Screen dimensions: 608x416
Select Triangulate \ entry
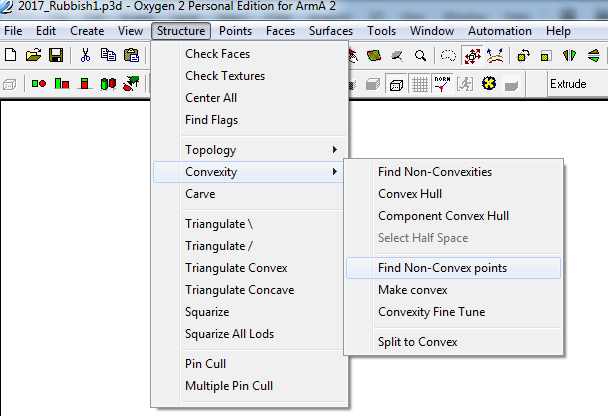pyautogui.click(x=248, y=224)
